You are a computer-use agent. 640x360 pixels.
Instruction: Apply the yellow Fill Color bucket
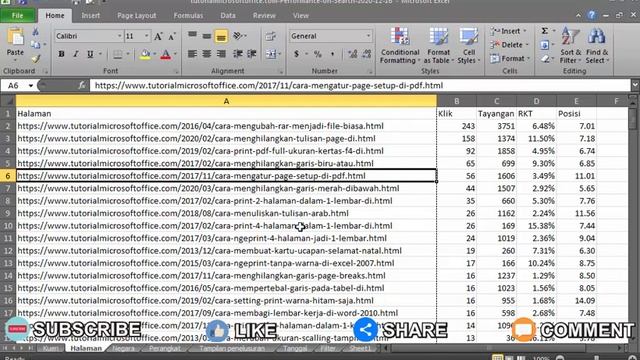[145, 54]
